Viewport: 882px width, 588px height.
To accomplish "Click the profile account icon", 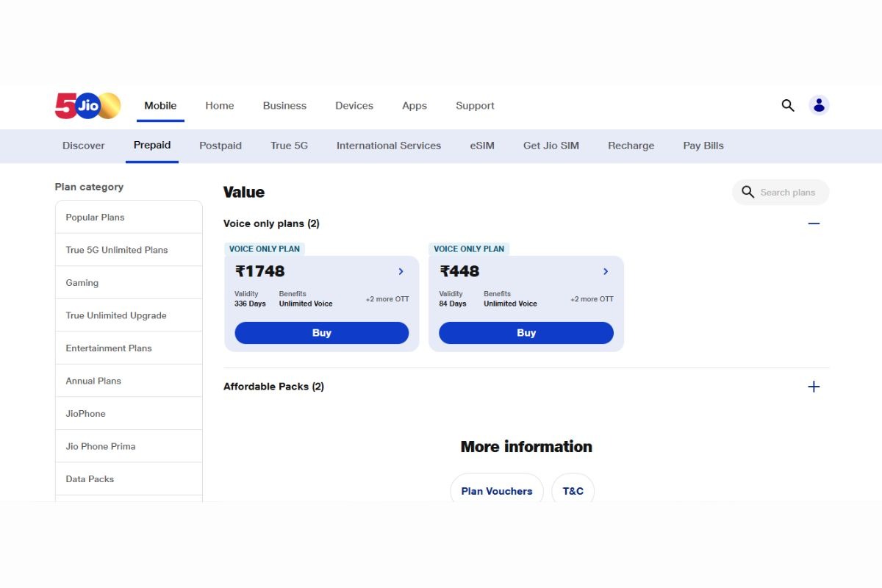I will [x=818, y=106].
